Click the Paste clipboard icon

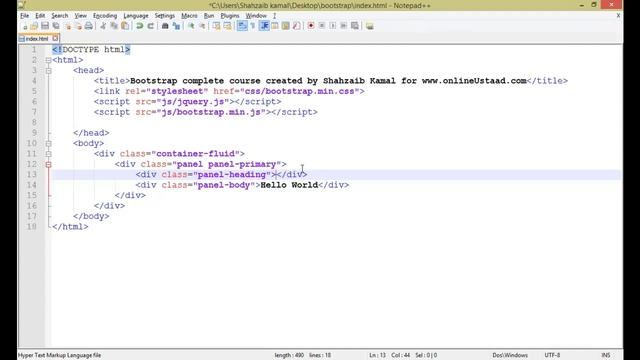pyautogui.click(x=125, y=26)
